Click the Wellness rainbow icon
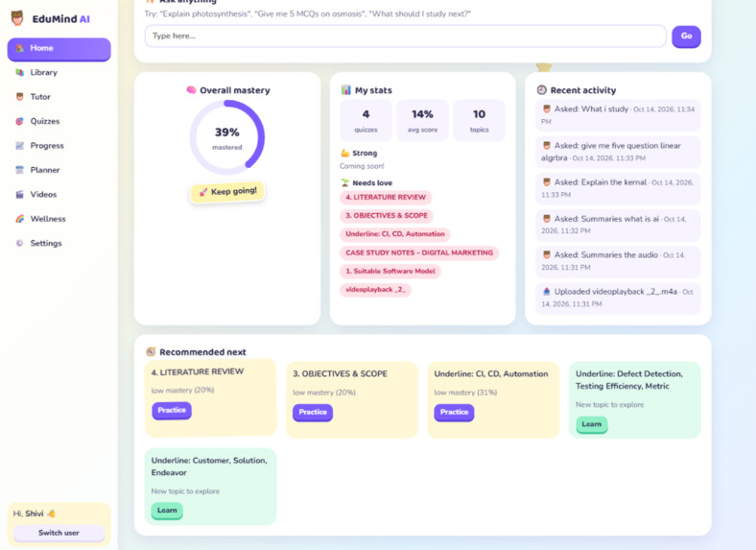This screenshot has width=756, height=550. click(20, 219)
